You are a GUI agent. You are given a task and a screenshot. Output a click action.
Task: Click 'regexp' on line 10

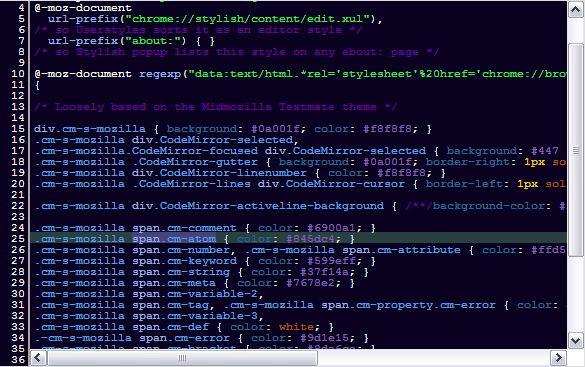coord(160,74)
